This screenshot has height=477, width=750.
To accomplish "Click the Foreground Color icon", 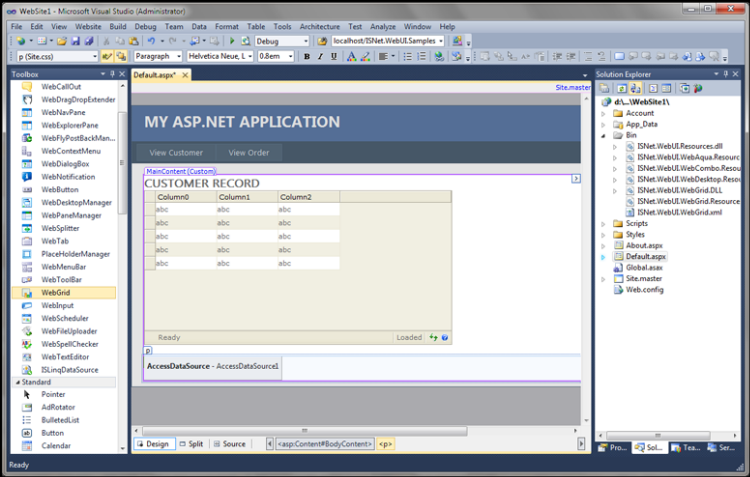I will coord(351,56).
